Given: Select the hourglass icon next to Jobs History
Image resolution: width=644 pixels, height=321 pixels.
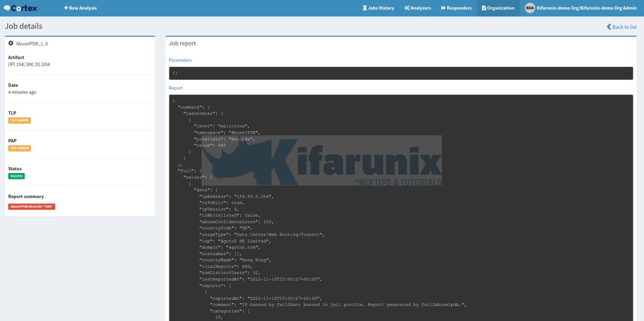Looking at the screenshot, I should pyautogui.click(x=365, y=8).
